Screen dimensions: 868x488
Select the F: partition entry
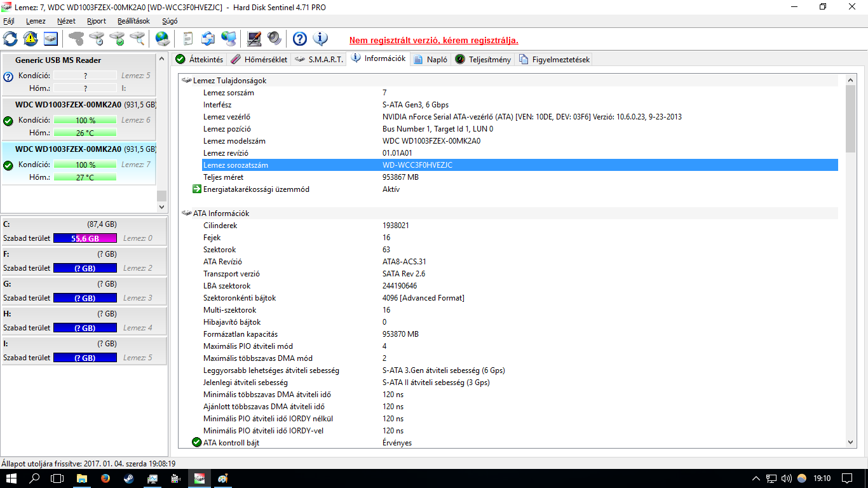click(84, 261)
